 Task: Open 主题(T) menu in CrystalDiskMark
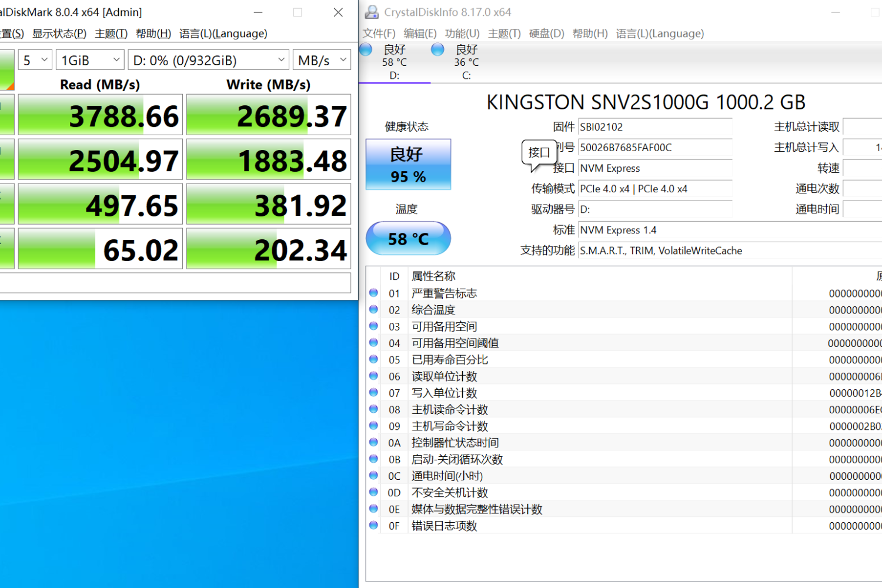[111, 34]
